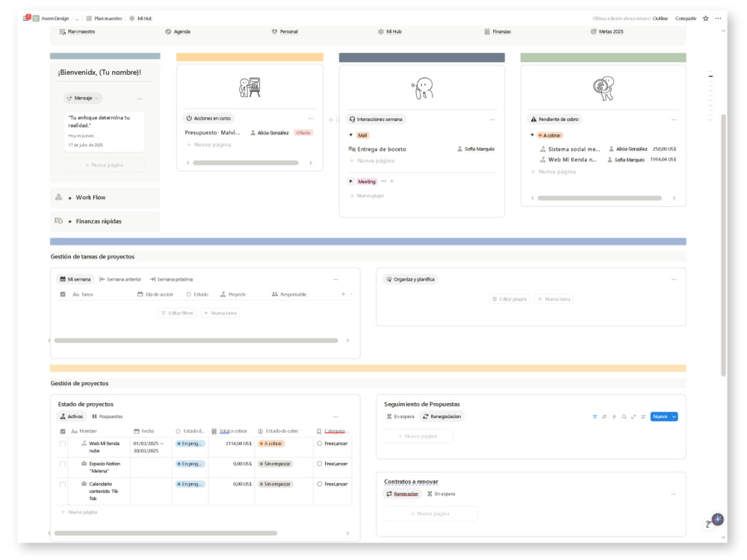Collapse the A cobrar group
The width and height of the screenshot is (747, 560).
tap(532, 135)
